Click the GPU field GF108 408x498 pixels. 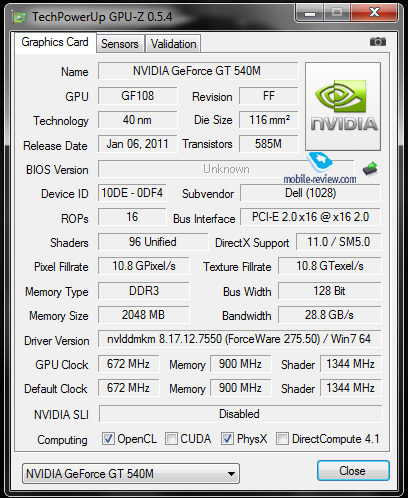[138, 96]
